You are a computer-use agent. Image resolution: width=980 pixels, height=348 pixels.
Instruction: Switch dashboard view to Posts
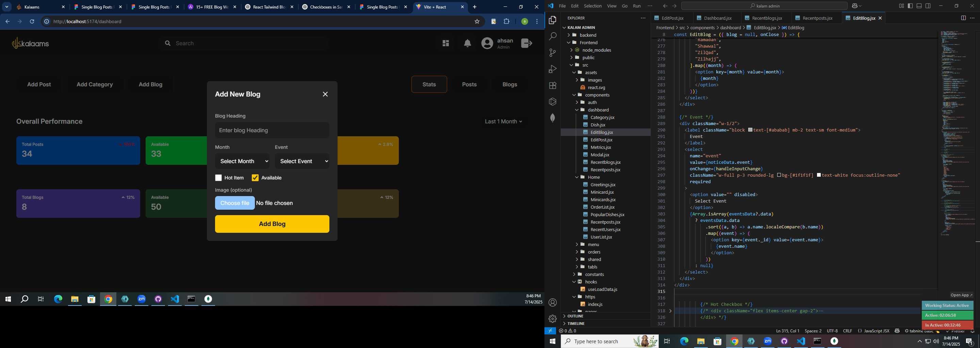coord(469,84)
